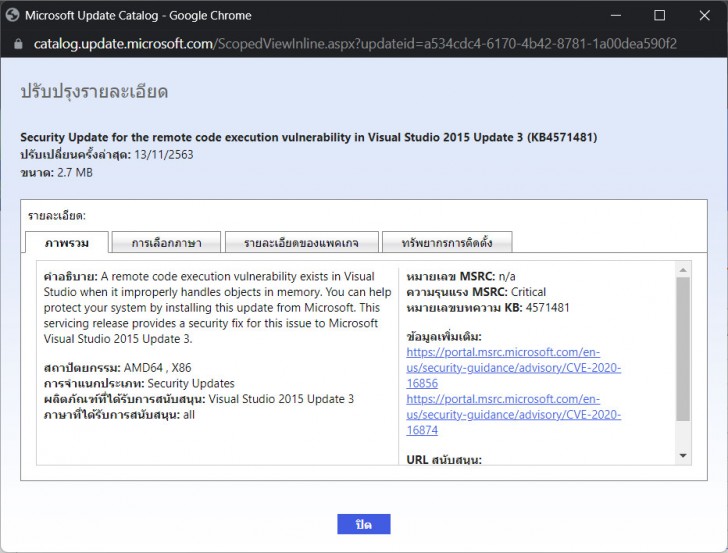The image size is (728, 553).
Task: Click scrollbar down arrow in details pane
Action: click(682, 455)
